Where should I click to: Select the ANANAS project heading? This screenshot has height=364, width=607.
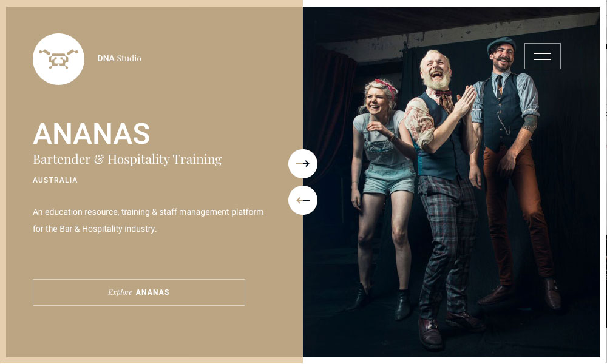point(92,133)
